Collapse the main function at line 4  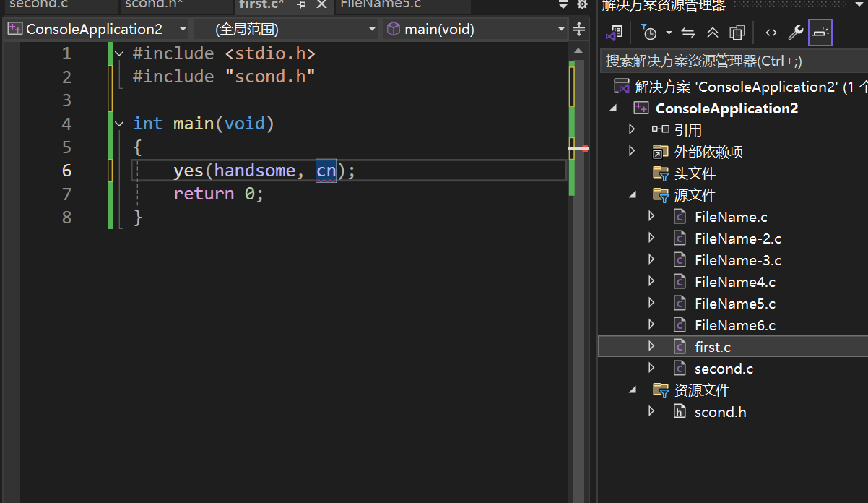click(x=119, y=124)
